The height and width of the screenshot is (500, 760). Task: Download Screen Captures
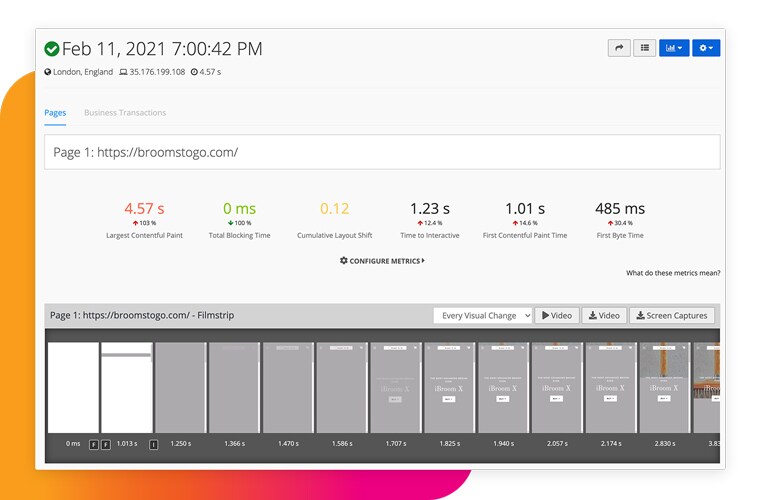pyautogui.click(x=672, y=315)
